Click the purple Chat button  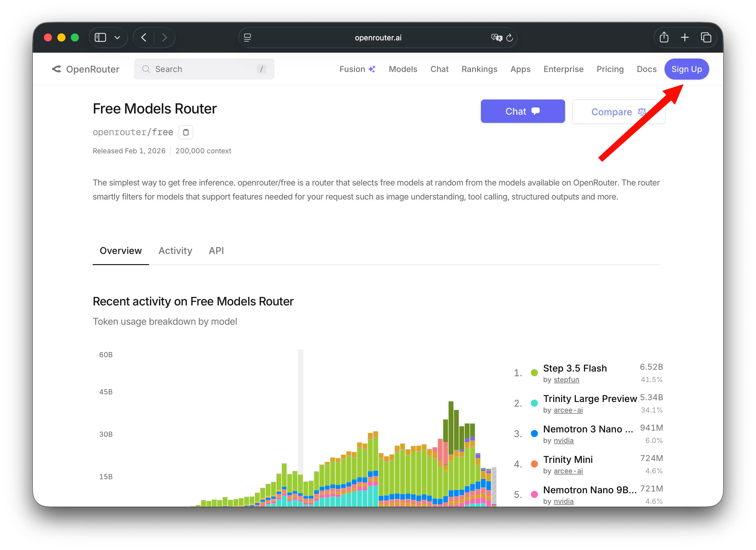(x=522, y=111)
